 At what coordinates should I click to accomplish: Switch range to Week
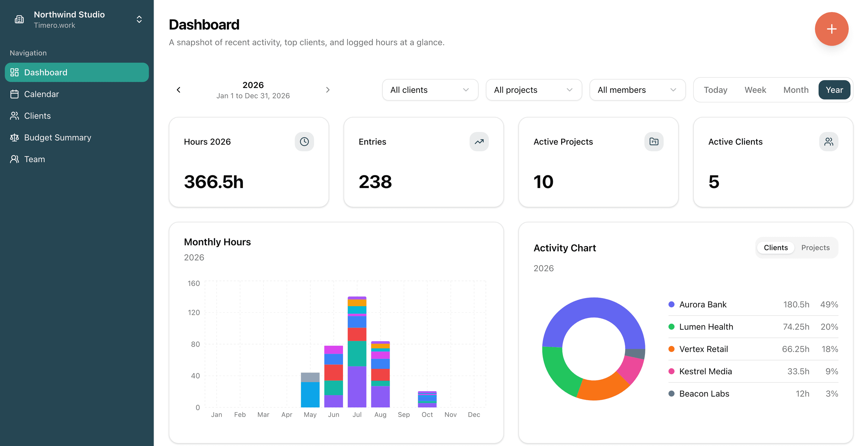pyautogui.click(x=755, y=90)
